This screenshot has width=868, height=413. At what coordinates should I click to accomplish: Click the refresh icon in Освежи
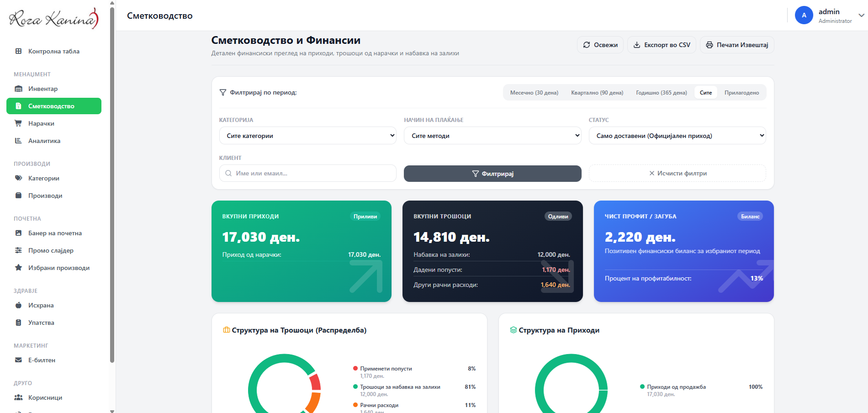587,45
